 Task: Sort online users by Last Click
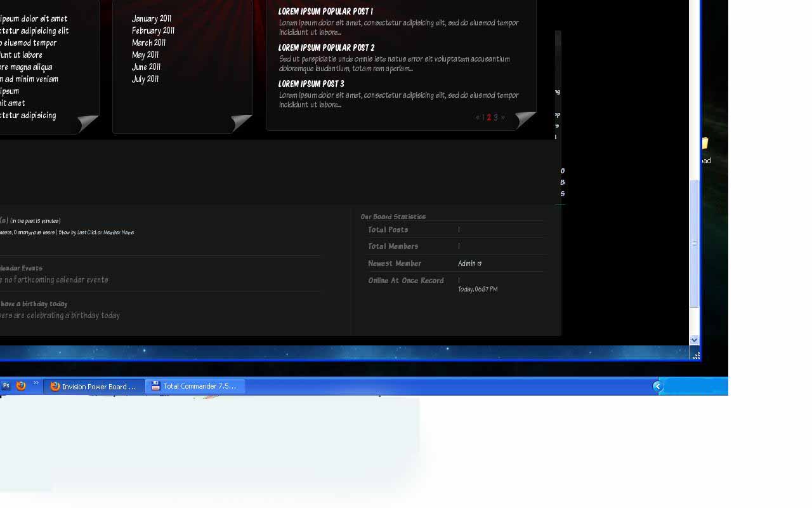pyautogui.click(x=86, y=232)
